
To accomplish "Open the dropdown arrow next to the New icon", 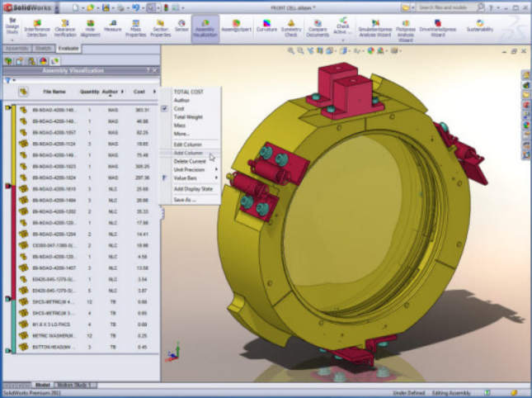I will tap(82, 7).
